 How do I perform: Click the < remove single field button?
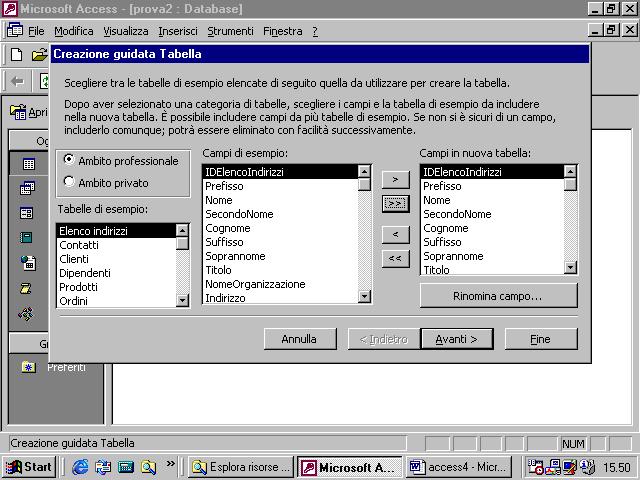(x=395, y=235)
